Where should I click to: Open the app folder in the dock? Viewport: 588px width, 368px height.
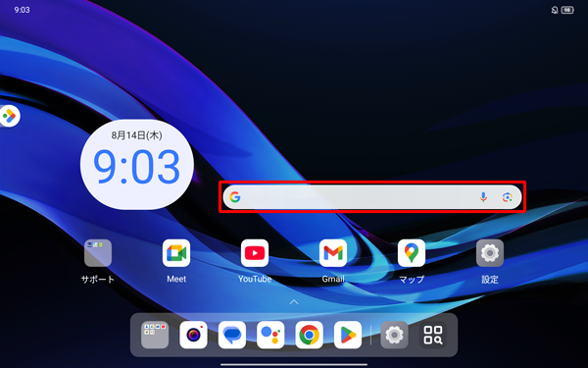point(155,335)
